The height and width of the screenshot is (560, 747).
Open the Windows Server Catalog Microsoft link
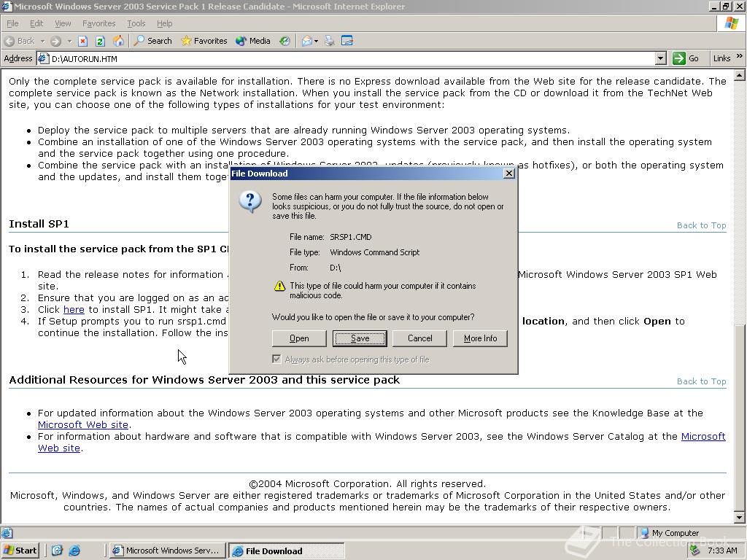pyautogui.click(x=703, y=436)
